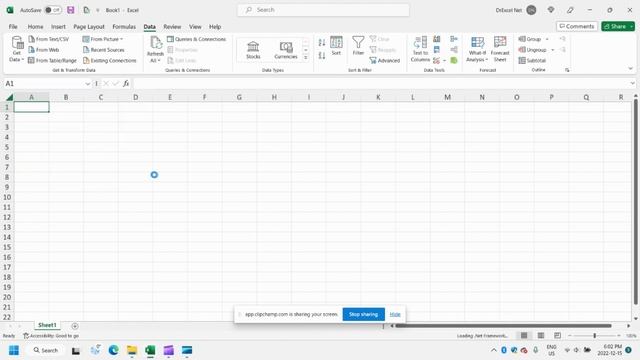Click the Subtotal command
Viewport: 640px width, 360px height.
pyautogui.click(x=532, y=60)
